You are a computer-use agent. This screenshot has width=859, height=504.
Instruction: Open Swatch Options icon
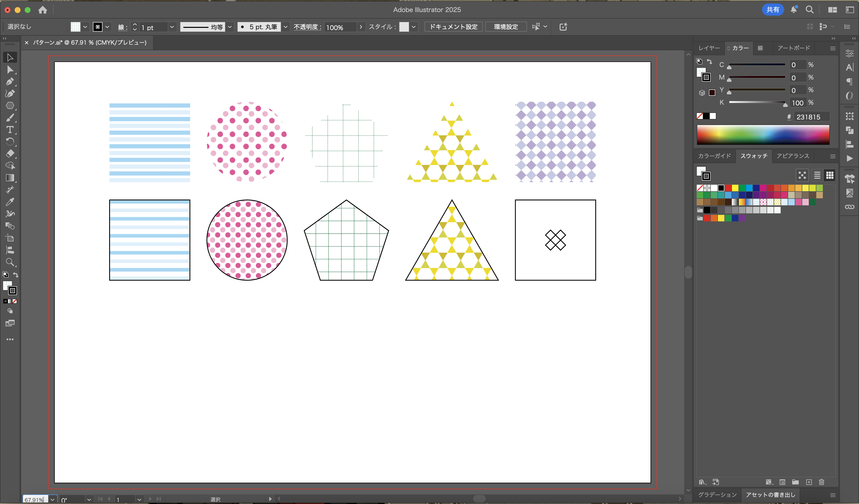pyautogui.click(x=782, y=482)
